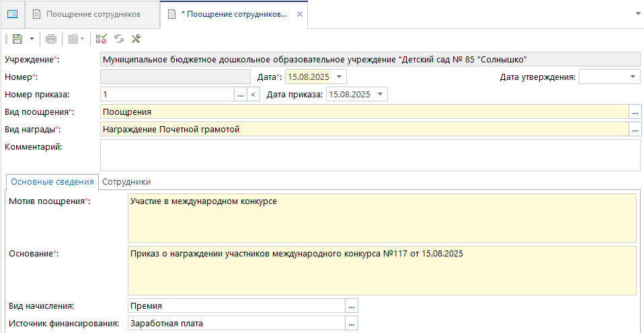Switch to first Поощрение сотрудников tab

(x=93, y=14)
